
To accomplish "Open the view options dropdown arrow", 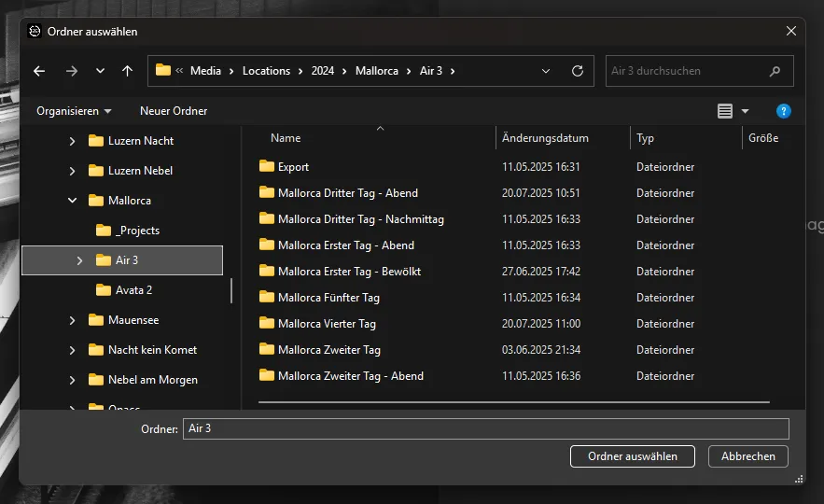I will (x=745, y=111).
